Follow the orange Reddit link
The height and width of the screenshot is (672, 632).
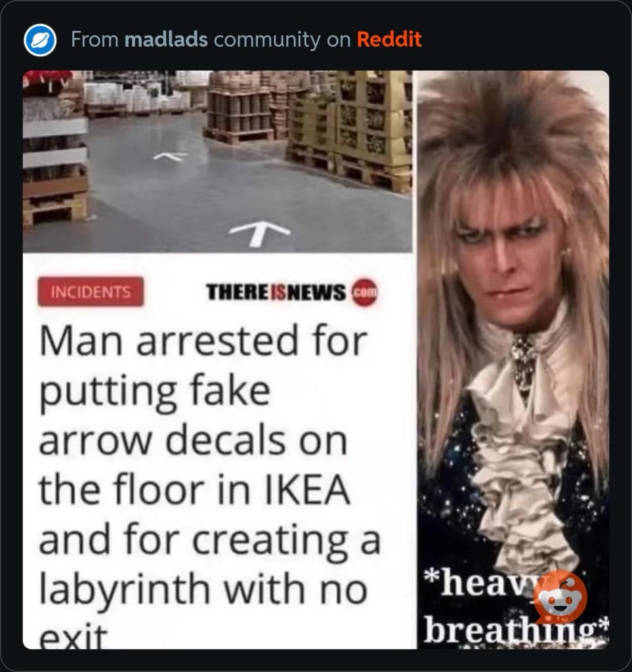(389, 39)
